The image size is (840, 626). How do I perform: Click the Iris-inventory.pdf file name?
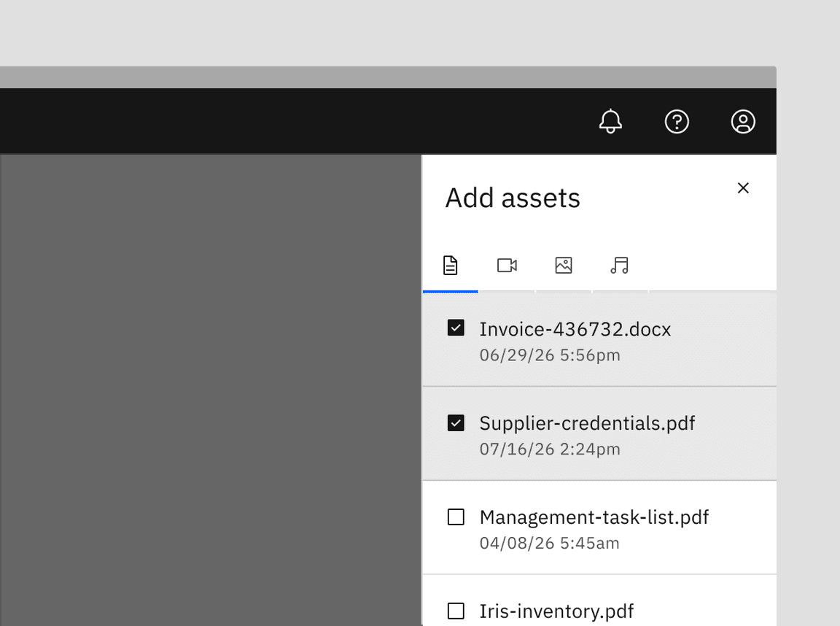(556, 611)
